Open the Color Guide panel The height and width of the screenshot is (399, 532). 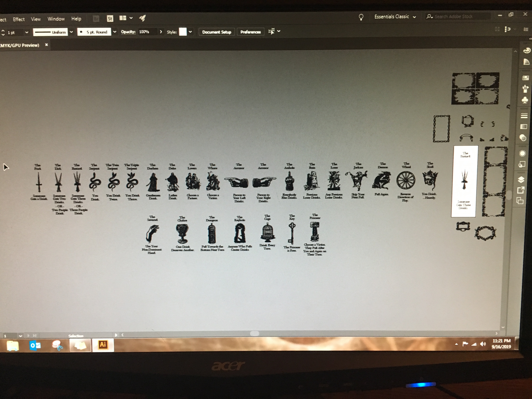(x=526, y=62)
